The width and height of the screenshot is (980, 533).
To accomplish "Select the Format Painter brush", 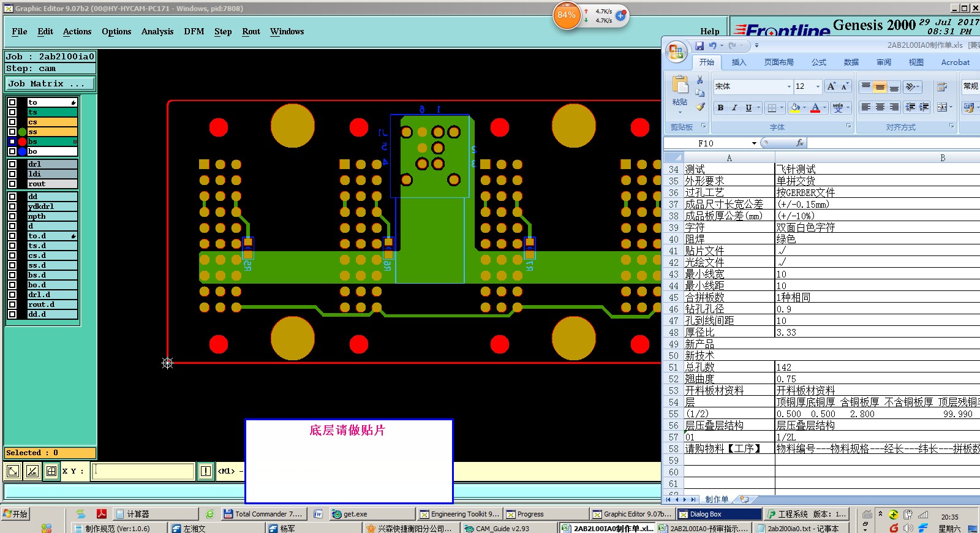I will [699, 107].
